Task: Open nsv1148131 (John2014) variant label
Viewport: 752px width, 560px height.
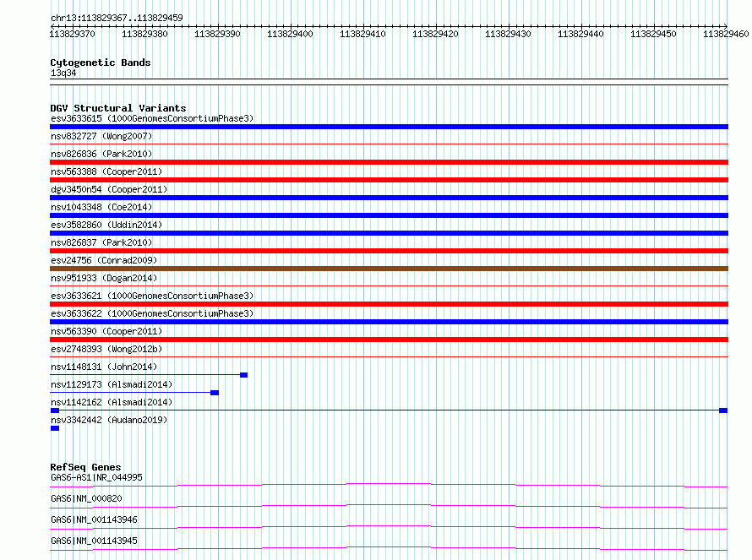Action: pyautogui.click(x=104, y=367)
